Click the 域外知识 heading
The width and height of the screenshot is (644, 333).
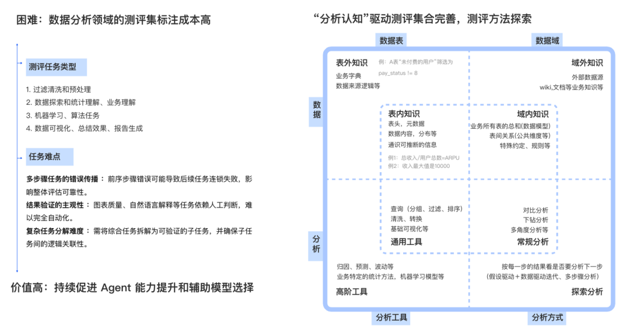click(587, 63)
